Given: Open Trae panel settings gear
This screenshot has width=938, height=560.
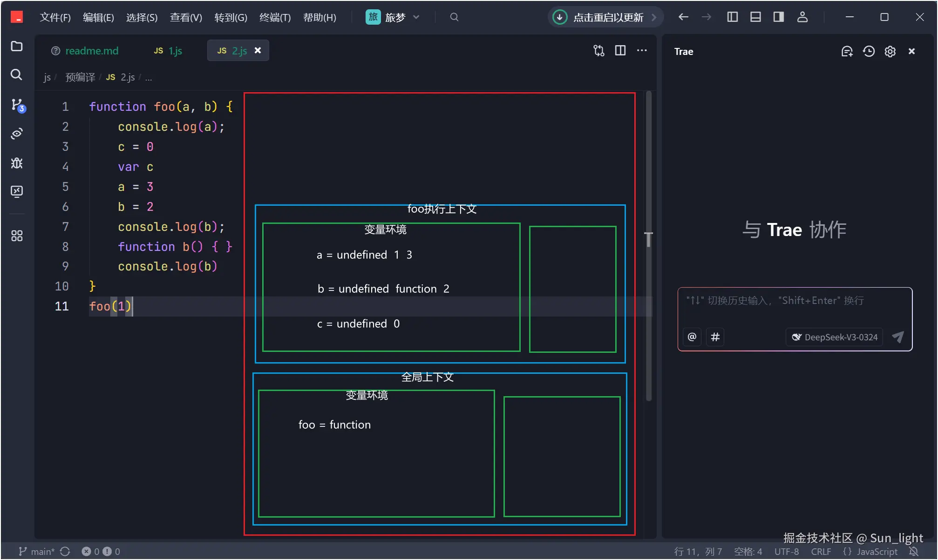Looking at the screenshot, I should (890, 51).
